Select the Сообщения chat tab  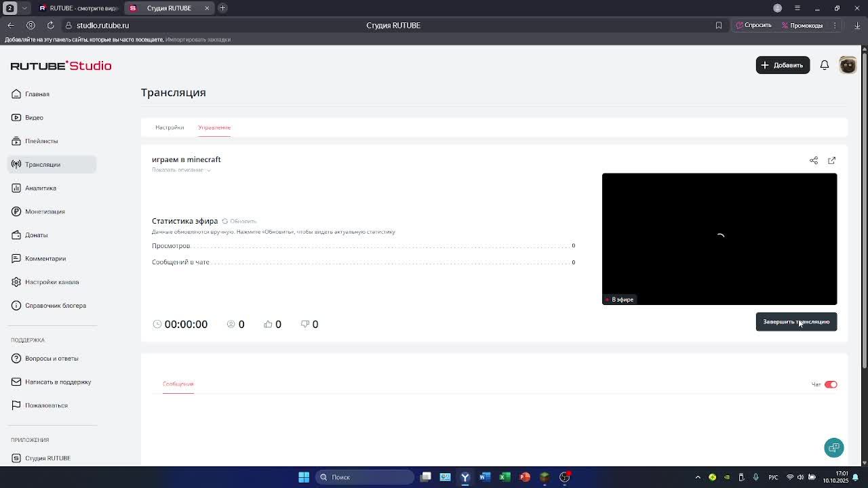[x=178, y=384]
